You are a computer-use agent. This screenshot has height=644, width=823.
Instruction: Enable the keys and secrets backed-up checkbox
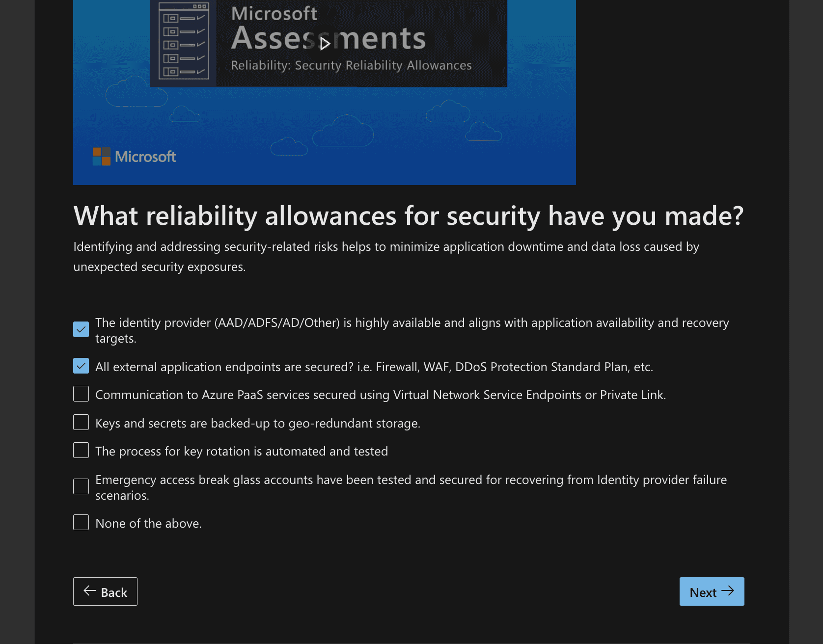point(81,423)
